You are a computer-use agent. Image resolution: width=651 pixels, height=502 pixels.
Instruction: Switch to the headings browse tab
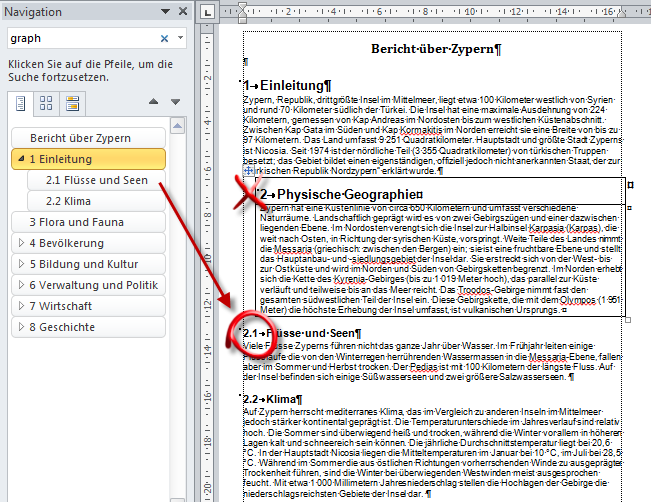[x=21, y=103]
